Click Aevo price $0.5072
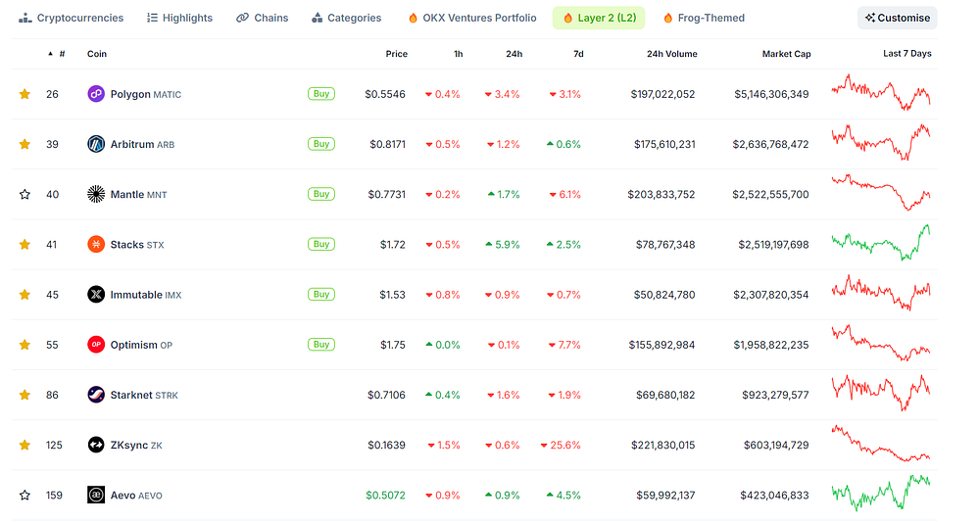 pyautogui.click(x=385, y=496)
